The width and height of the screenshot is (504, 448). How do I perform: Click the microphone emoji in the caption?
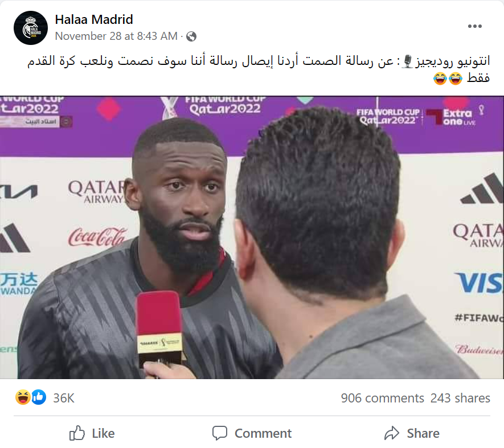tap(408, 61)
